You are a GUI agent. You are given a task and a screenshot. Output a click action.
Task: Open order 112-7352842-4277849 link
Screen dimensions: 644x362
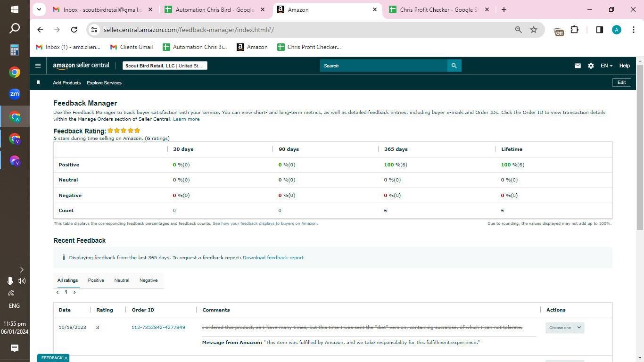pyautogui.click(x=158, y=328)
